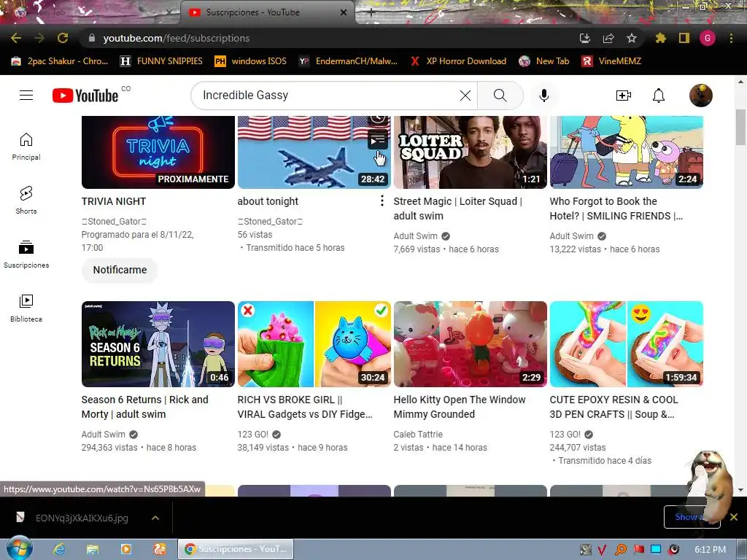
Task: Play Hello Kitty Open The Window thumbnail
Action: click(471, 344)
